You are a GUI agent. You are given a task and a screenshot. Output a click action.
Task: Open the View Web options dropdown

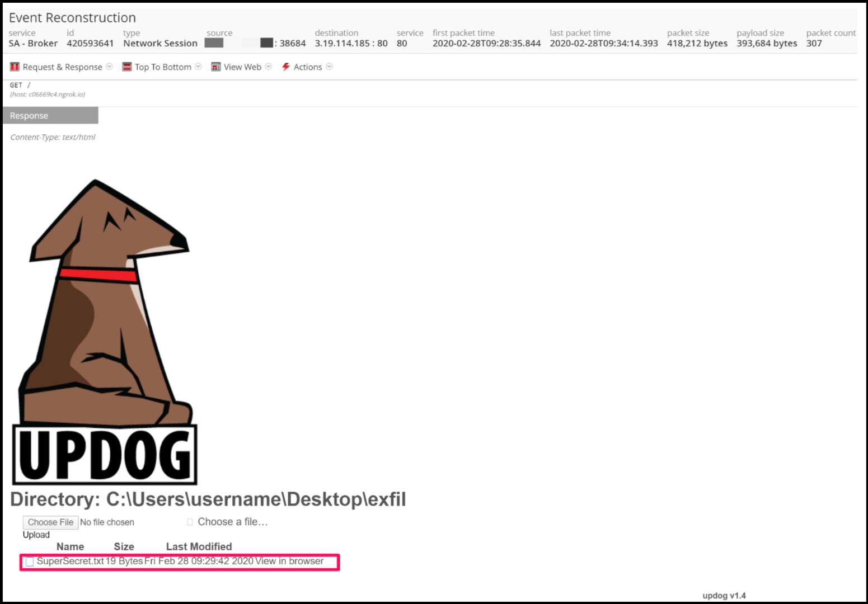(269, 67)
